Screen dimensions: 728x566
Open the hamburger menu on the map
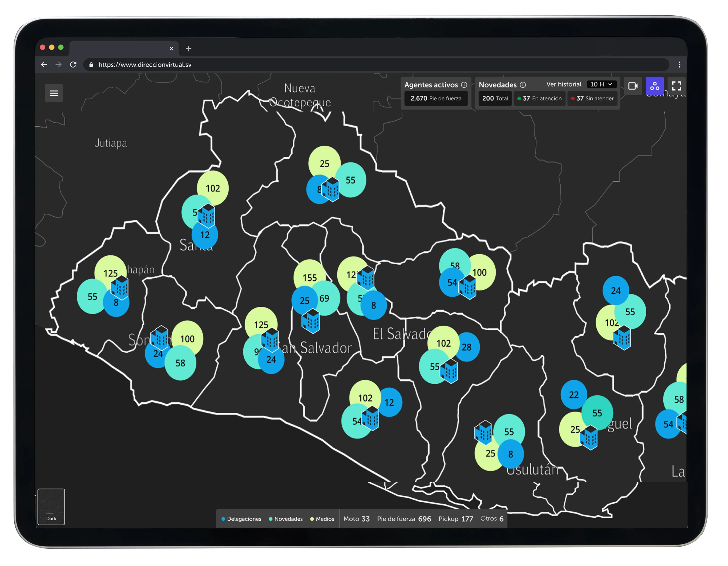(x=54, y=94)
